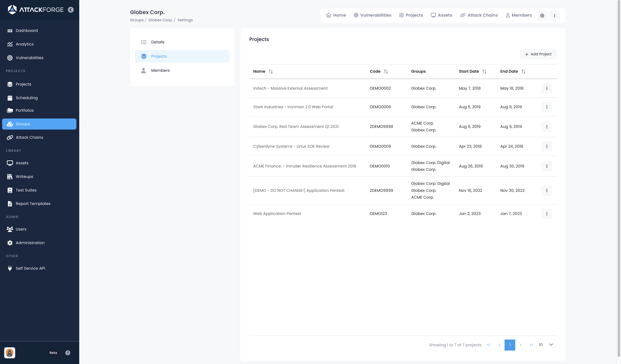Select Members in settings panel

pyautogui.click(x=182, y=70)
